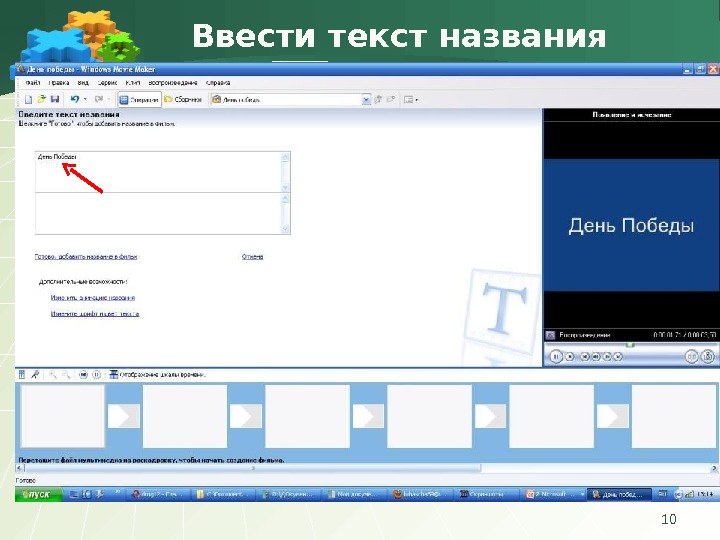Select the first empty storyboard clip cell
The width and height of the screenshot is (720, 540).
tap(63, 416)
